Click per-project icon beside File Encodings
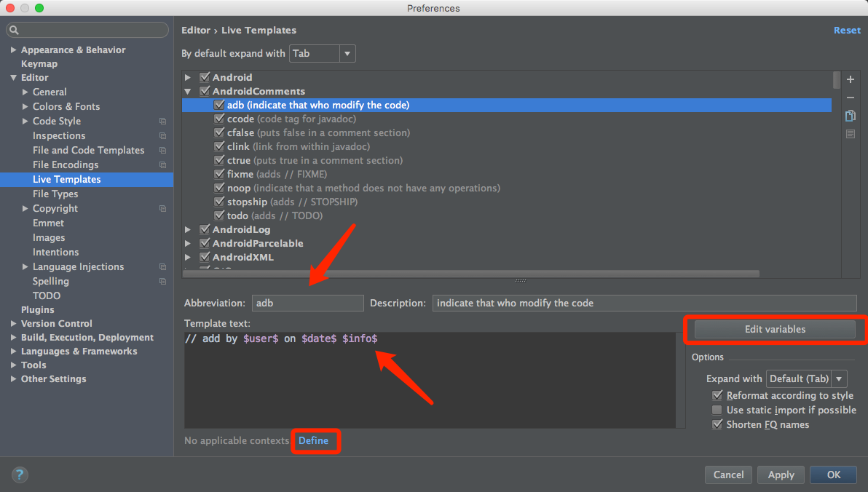 tap(163, 165)
